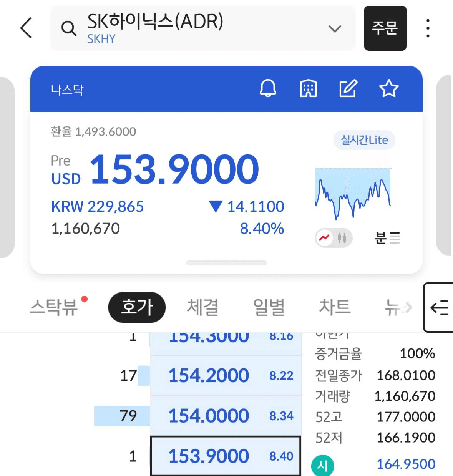This screenshot has height=476, width=453.
Task: Tap the ask quantity 79
Action: pyautogui.click(x=128, y=416)
